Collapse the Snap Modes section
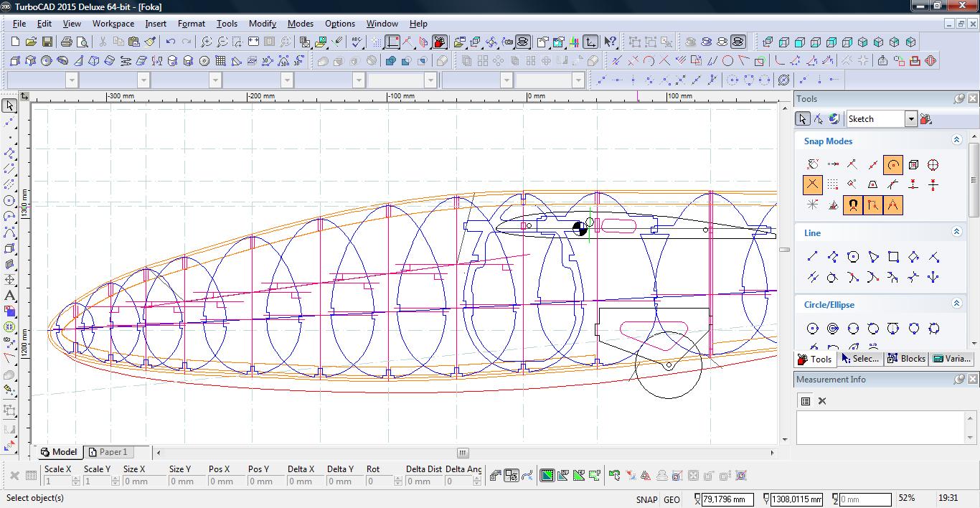The image size is (980, 508). tap(956, 141)
